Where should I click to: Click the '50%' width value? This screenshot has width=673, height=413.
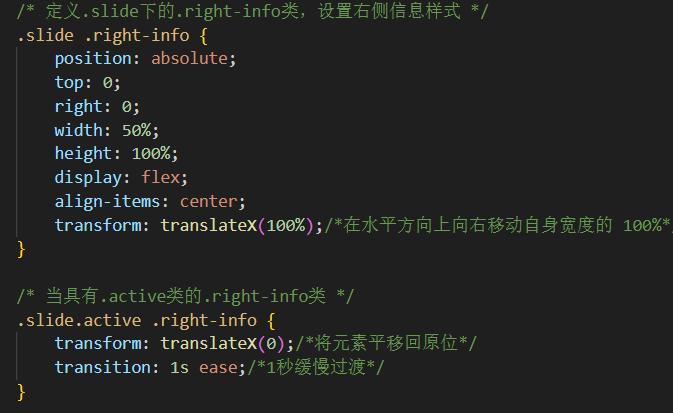(140, 130)
